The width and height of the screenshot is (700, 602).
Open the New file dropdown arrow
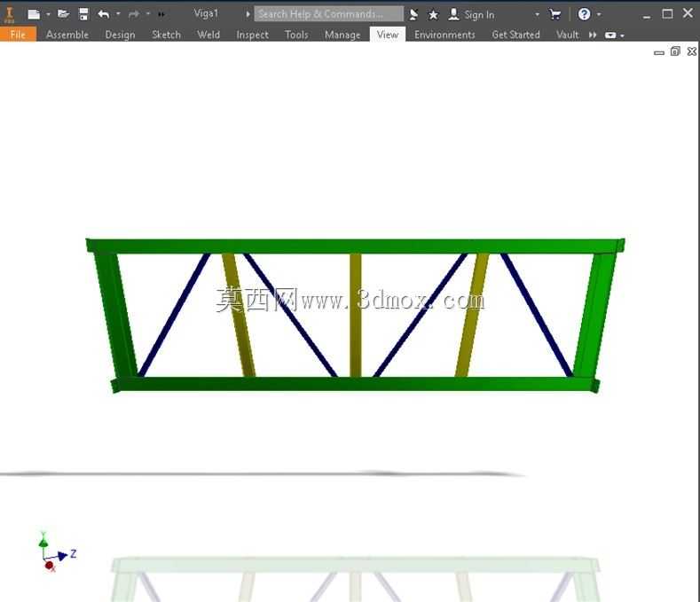(x=48, y=14)
